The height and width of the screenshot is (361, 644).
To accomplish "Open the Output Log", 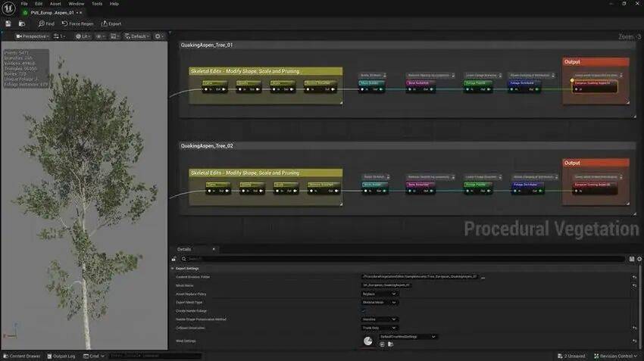I will tap(62, 356).
